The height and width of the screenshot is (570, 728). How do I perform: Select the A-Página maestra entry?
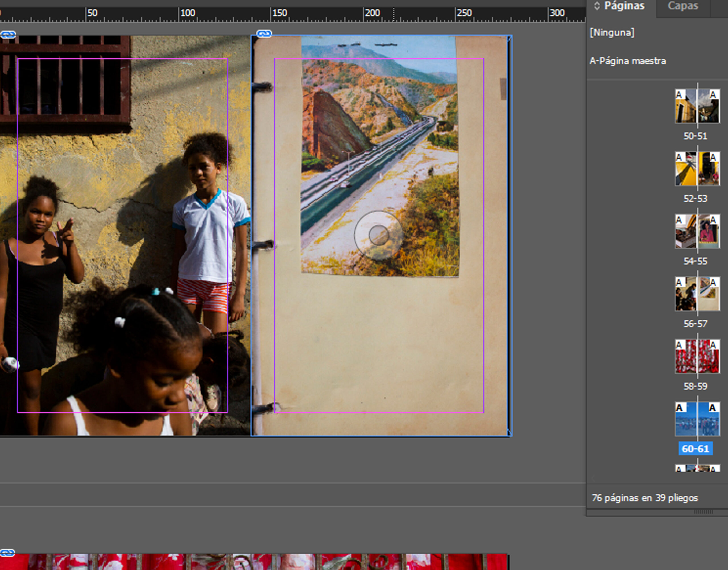coord(628,61)
